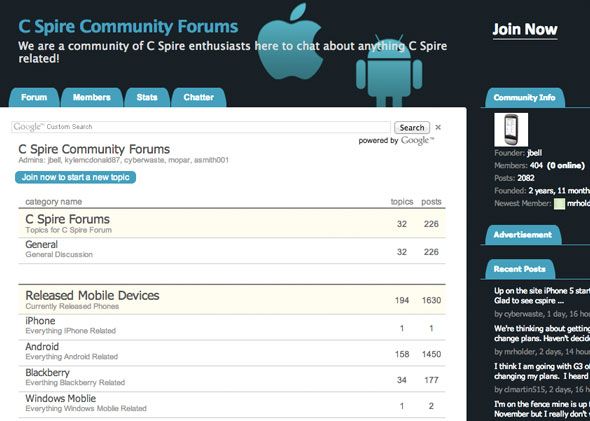The width and height of the screenshot is (590, 421).
Task: Open the Forum tab
Action: click(34, 97)
